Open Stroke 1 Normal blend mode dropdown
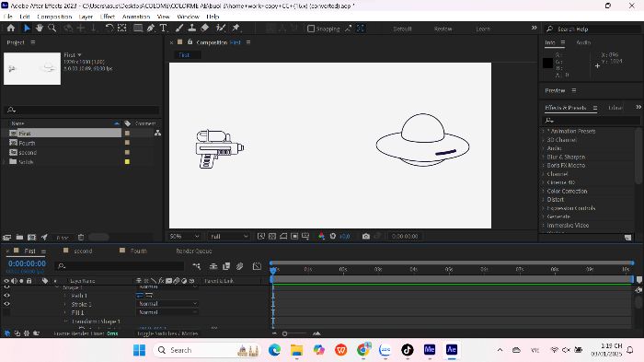644x362 pixels. click(x=167, y=304)
